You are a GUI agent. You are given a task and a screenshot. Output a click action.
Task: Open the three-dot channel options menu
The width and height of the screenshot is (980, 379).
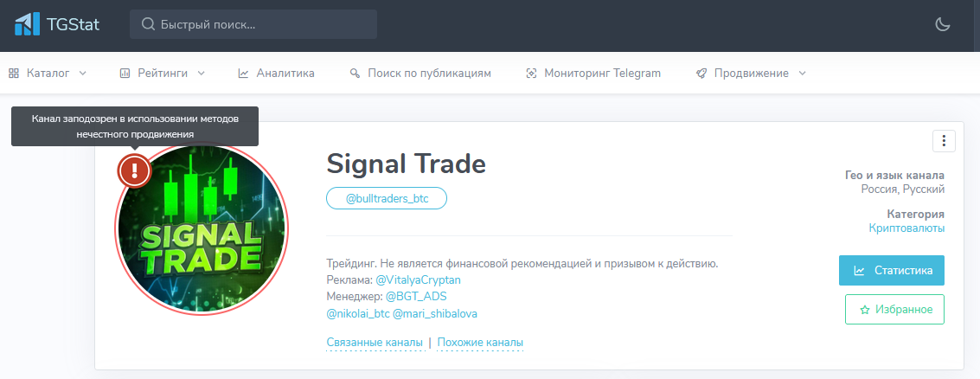[944, 141]
